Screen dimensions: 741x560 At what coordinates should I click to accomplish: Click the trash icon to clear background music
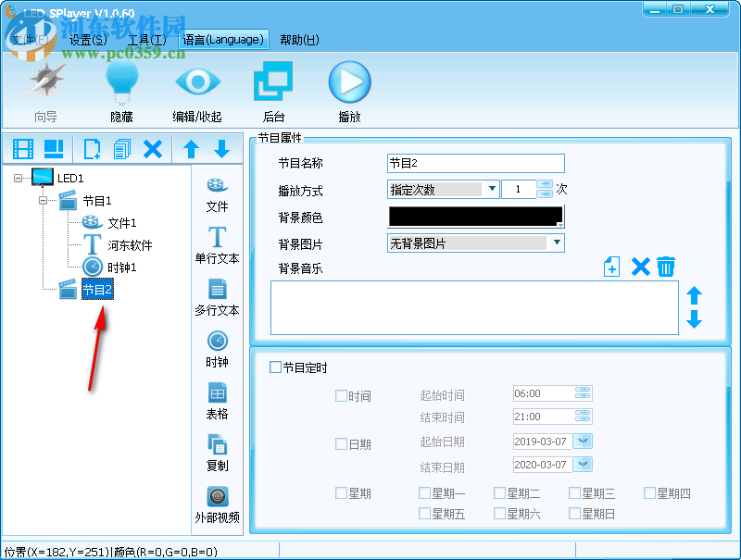tap(666, 267)
